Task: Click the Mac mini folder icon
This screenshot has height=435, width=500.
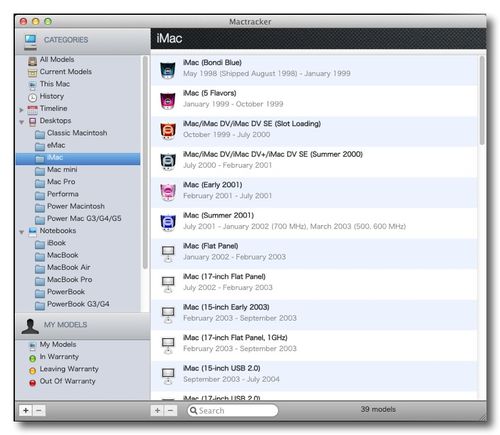Action: pyautogui.click(x=40, y=171)
